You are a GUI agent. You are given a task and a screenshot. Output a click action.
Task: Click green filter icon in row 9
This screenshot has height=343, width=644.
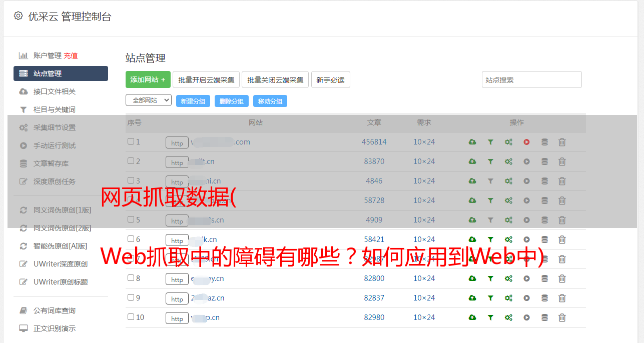pyautogui.click(x=490, y=298)
